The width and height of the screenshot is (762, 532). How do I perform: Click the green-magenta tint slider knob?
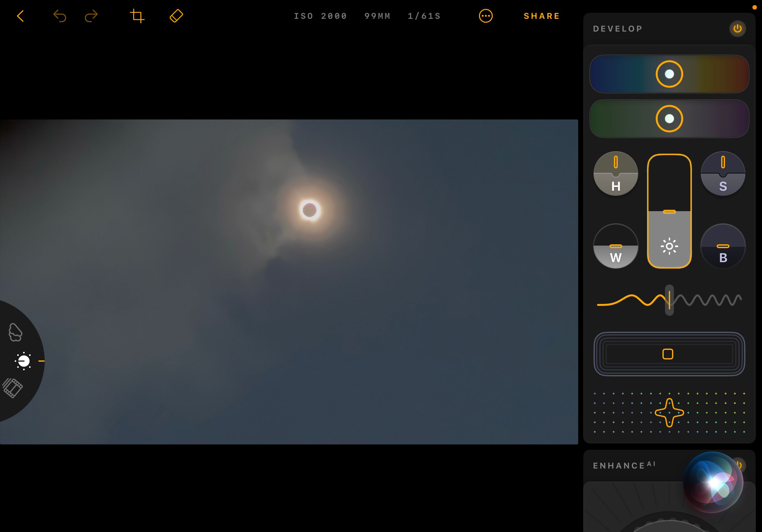click(669, 119)
